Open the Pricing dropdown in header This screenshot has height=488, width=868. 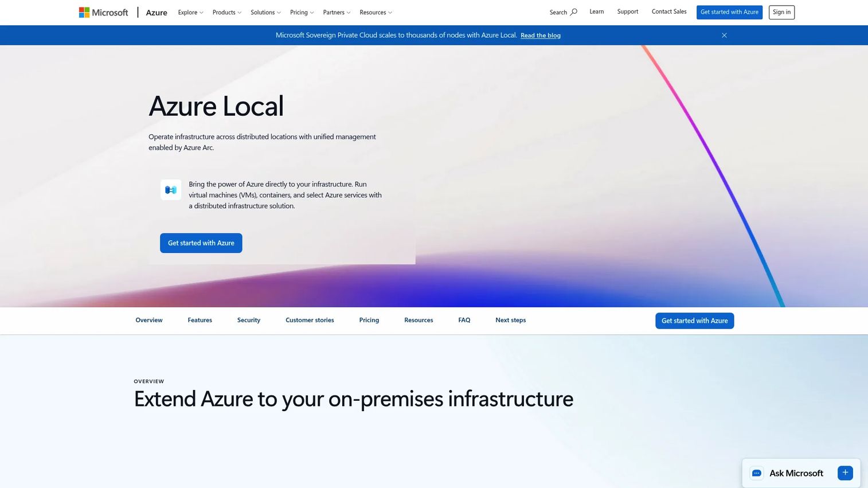pyautogui.click(x=302, y=12)
